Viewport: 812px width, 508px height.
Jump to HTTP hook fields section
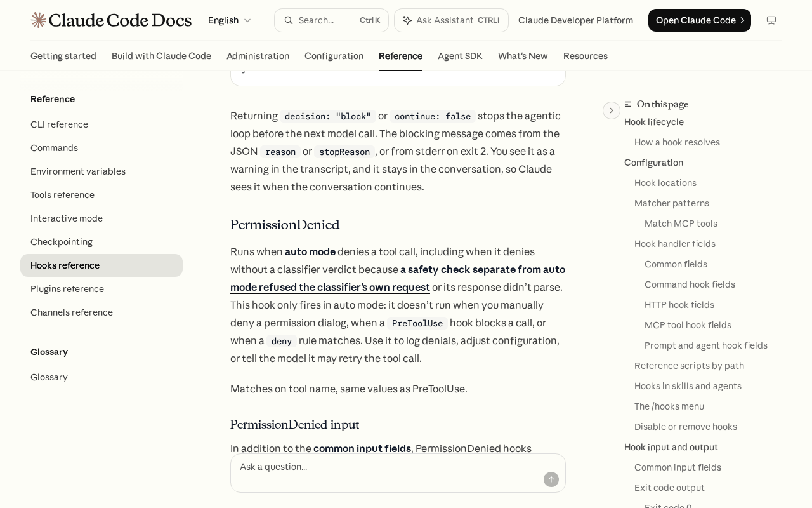pos(679,305)
